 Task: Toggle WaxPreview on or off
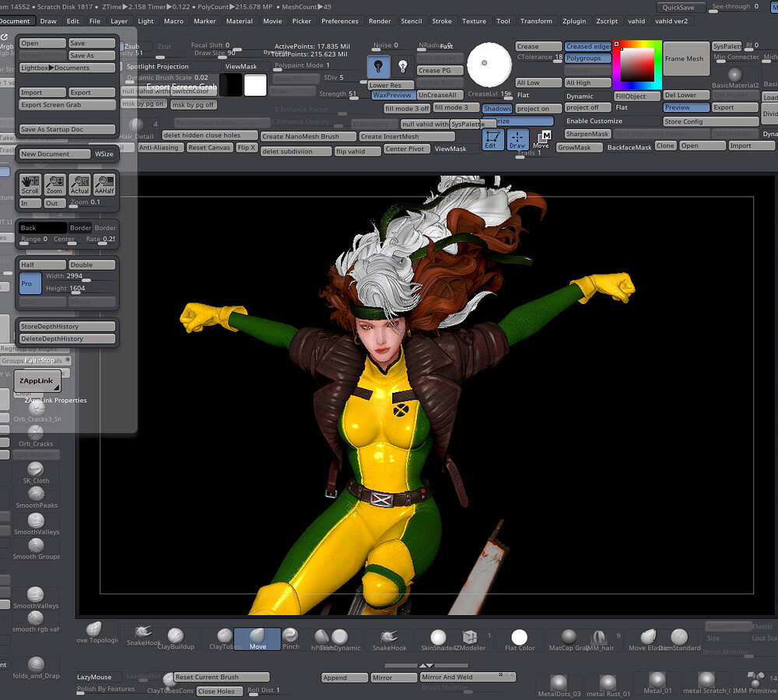(392, 95)
